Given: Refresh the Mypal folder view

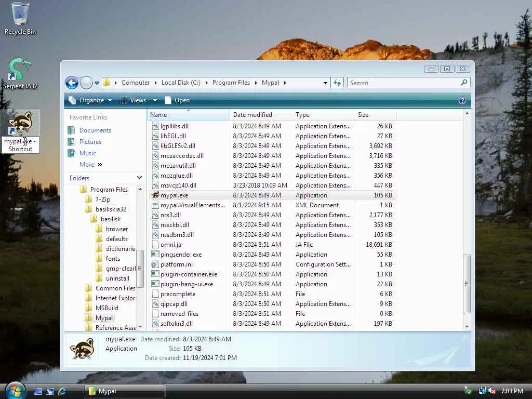Looking at the screenshot, I should [x=337, y=83].
